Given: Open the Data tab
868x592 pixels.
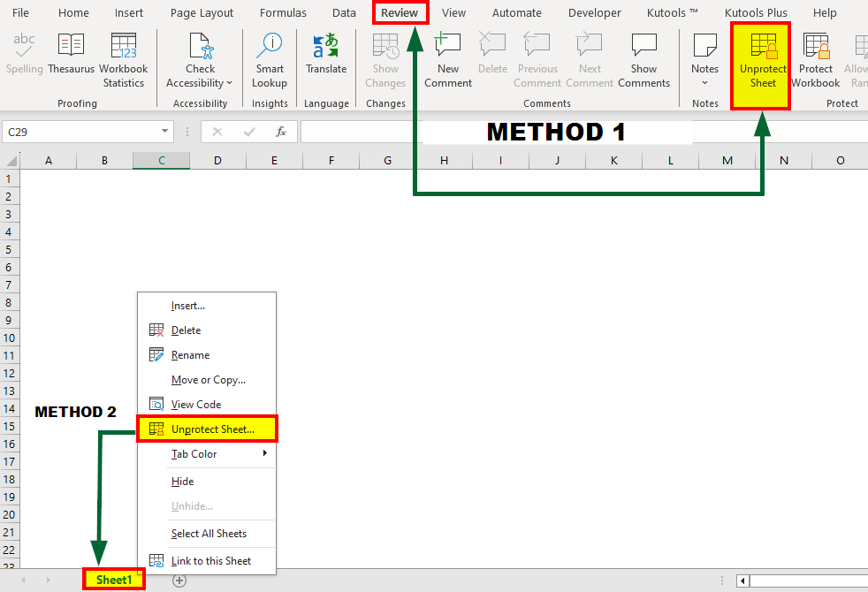Looking at the screenshot, I should pyautogui.click(x=344, y=12).
